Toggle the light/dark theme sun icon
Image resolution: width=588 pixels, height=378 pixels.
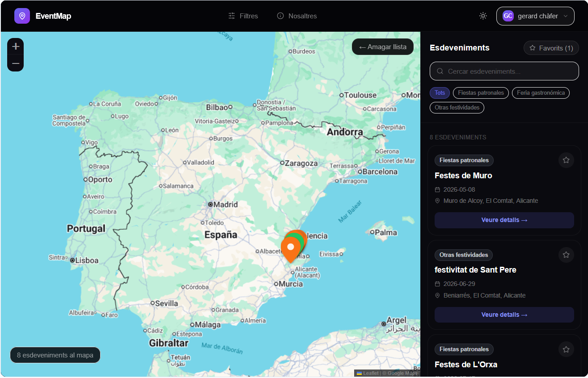click(483, 16)
